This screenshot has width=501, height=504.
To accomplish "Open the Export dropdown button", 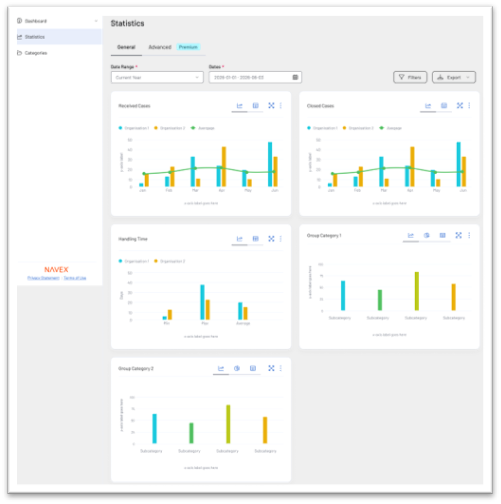I will tap(454, 77).
